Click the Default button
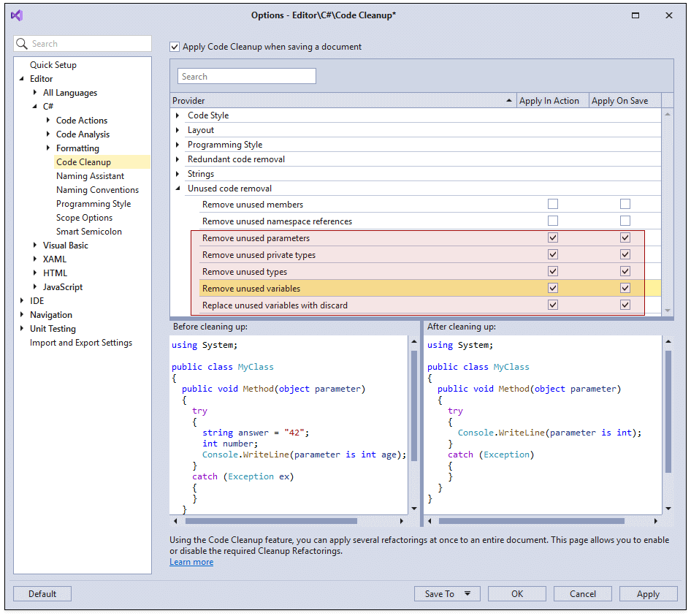Viewport: 691px width, 616px height. tap(42, 593)
